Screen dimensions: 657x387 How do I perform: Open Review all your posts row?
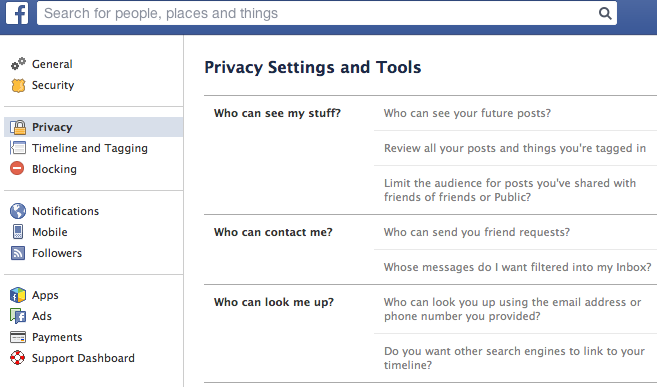515,148
